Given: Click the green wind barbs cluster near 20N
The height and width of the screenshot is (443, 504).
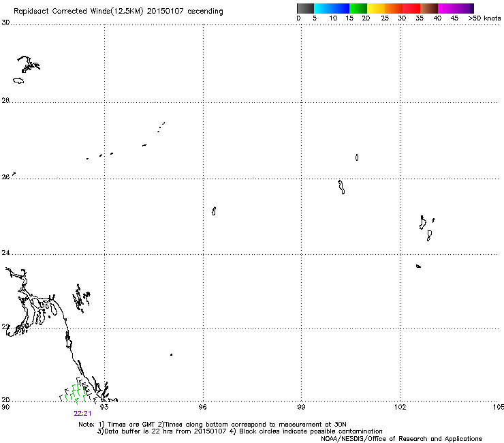Looking at the screenshot, I should tap(77, 393).
